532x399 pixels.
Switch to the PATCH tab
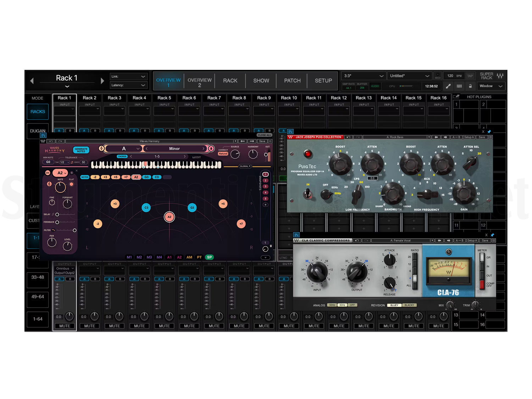pyautogui.click(x=292, y=81)
